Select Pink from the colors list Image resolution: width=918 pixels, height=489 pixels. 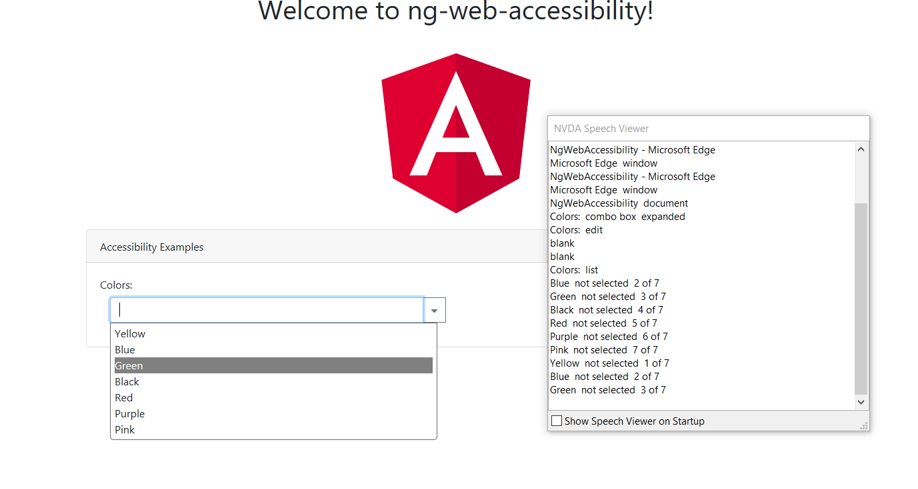[x=273, y=430]
